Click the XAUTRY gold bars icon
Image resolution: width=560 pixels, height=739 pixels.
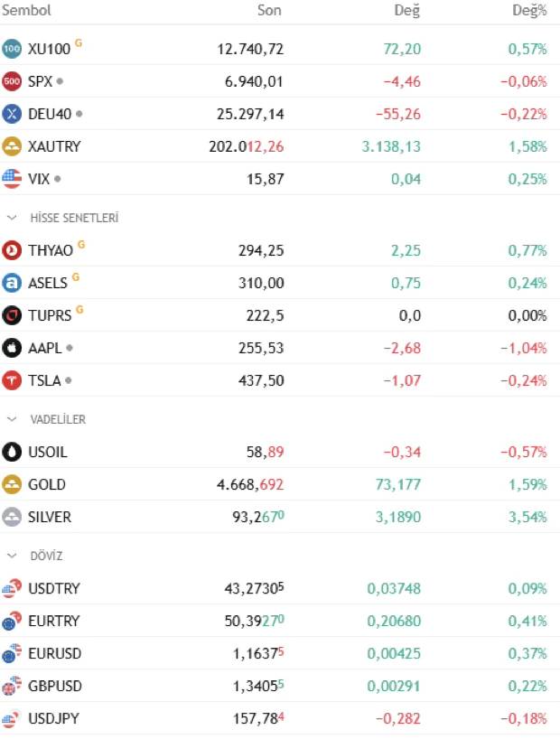[12, 146]
